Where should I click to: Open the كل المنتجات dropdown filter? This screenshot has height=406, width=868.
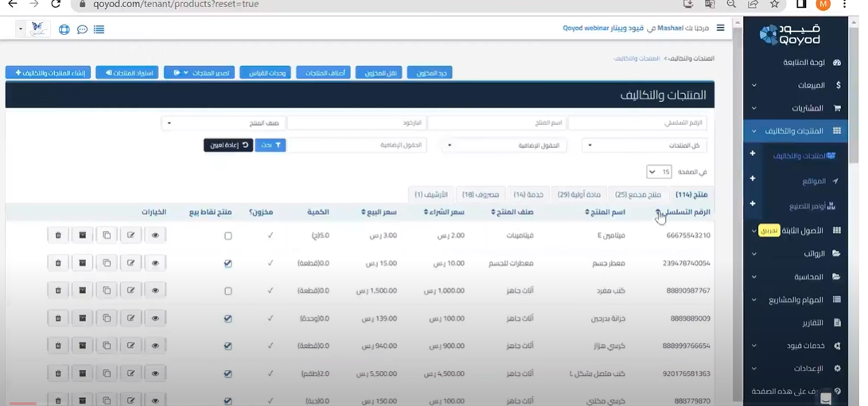[644, 146]
